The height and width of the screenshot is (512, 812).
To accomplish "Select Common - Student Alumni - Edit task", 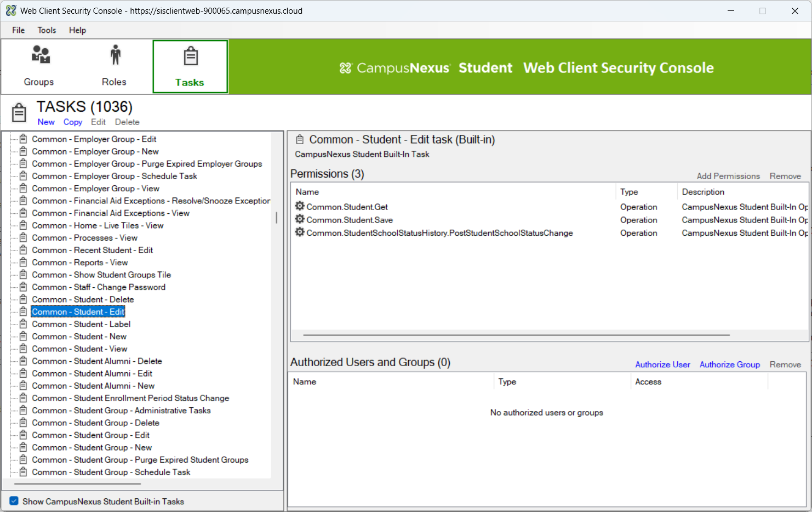I will [92, 373].
